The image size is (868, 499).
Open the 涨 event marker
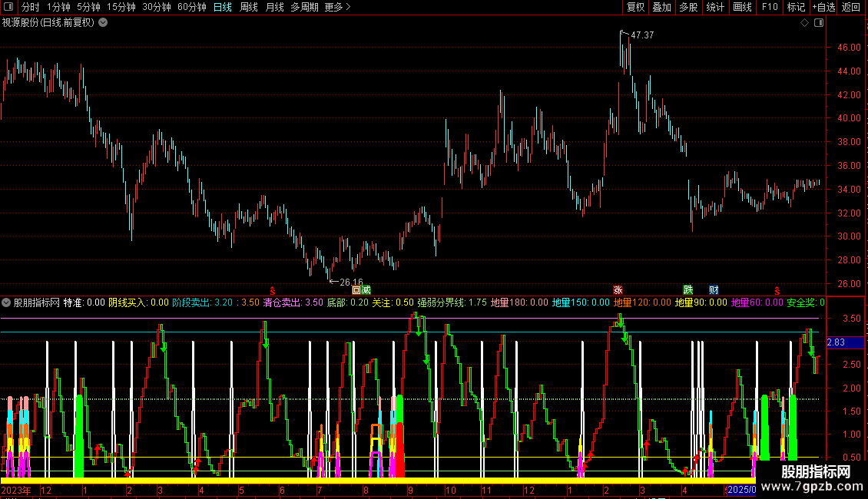tap(618, 290)
